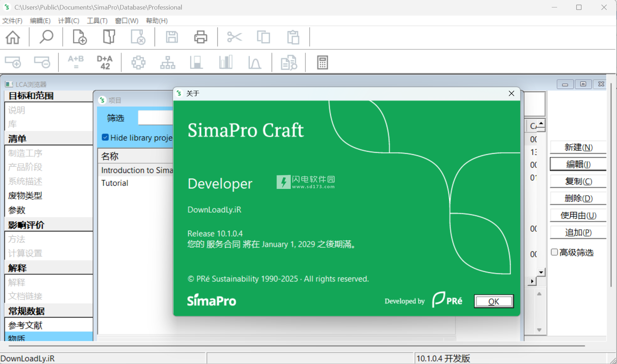Enable the 高级筛选 checkbox
This screenshot has height=364, width=617.
pyautogui.click(x=555, y=252)
